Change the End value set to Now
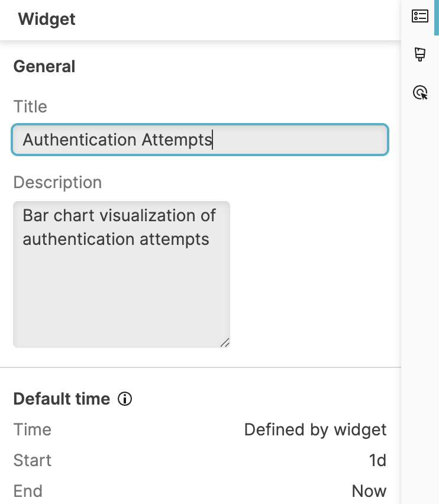439x504 pixels. 370,490
